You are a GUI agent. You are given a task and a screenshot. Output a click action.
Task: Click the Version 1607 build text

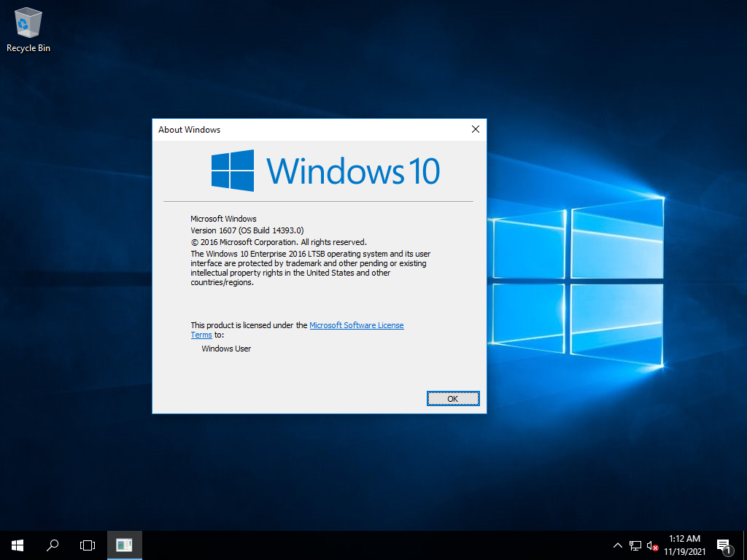(247, 230)
